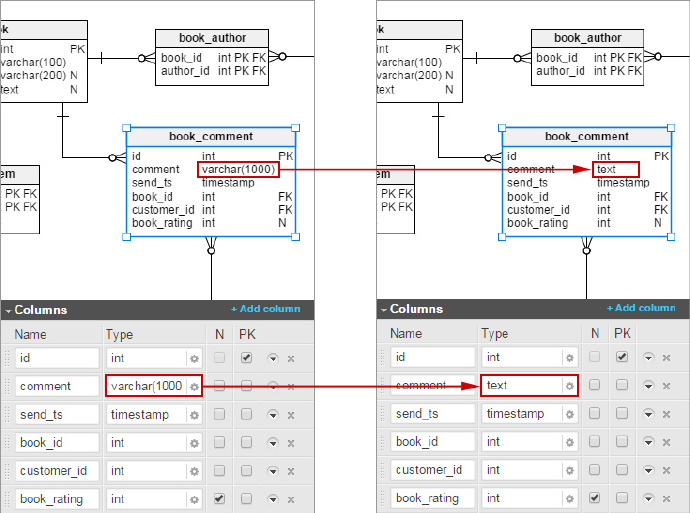The image size is (690, 513).
Task: Expand options arrow for book_rating row, right panel
Action: coord(648,498)
